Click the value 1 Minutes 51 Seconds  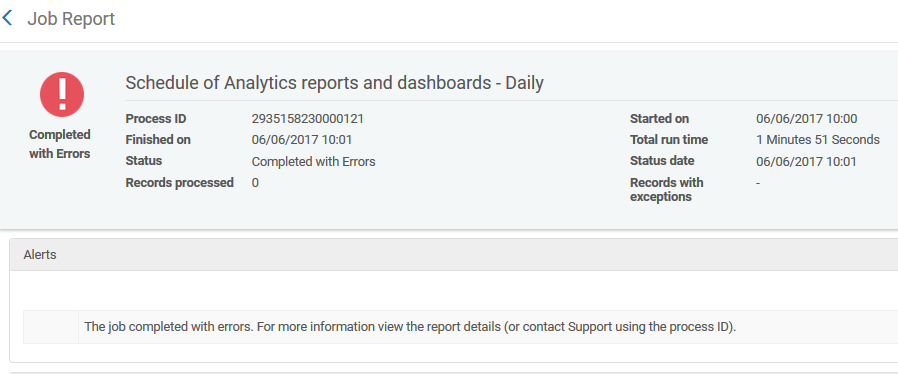click(x=818, y=140)
